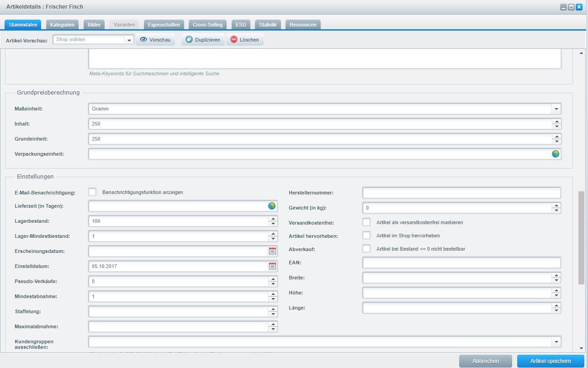Open the Maßeinheit Gramm dropdown
The height and width of the screenshot is (368, 588).
click(x=556, y=109)
